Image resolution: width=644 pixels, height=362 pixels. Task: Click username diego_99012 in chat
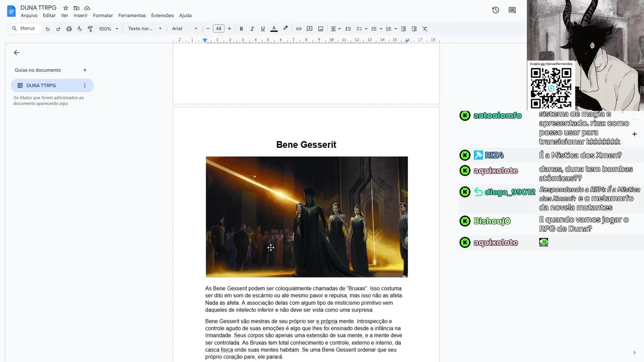(x=510, y=192)
